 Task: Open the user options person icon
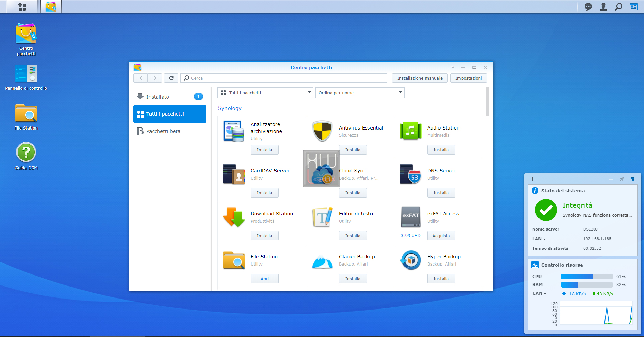603,7
